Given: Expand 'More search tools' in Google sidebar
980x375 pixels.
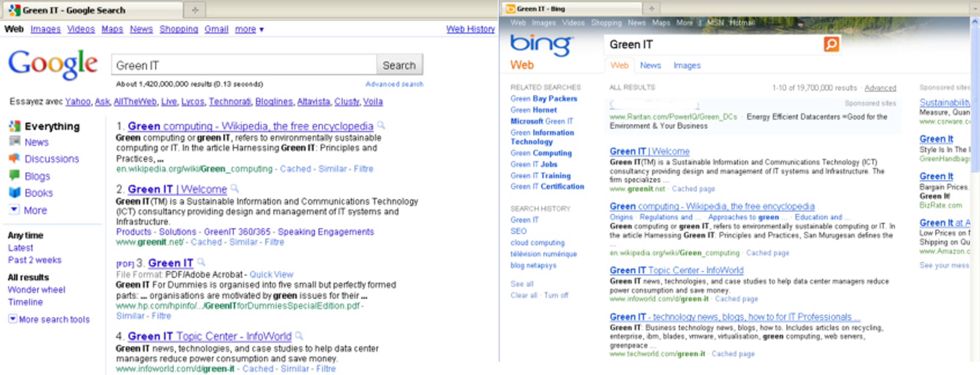Looking at the screenshot, I should pos(49,319).
